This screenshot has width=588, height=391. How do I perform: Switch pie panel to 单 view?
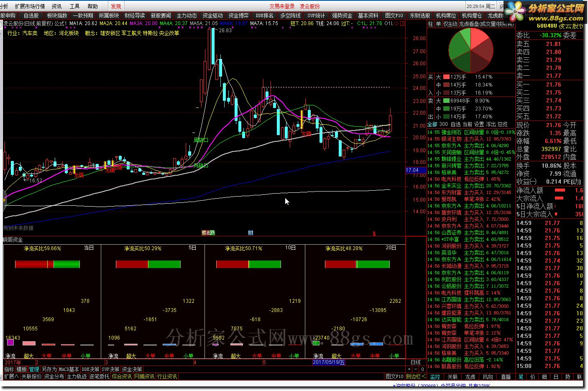pyautogui.click(x=438, y=24)
